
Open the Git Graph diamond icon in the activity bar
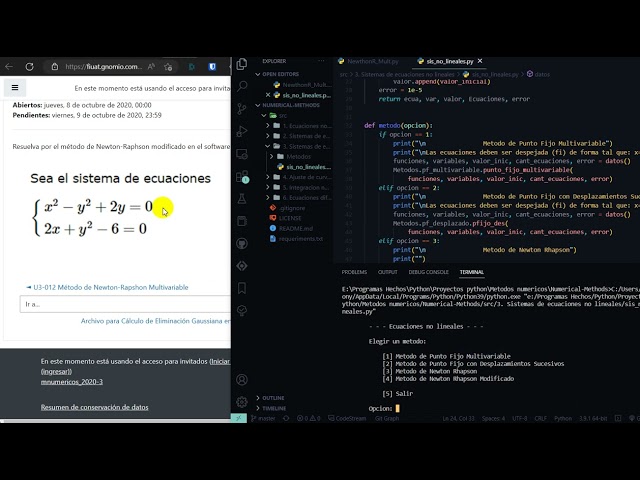pos(242,266)
